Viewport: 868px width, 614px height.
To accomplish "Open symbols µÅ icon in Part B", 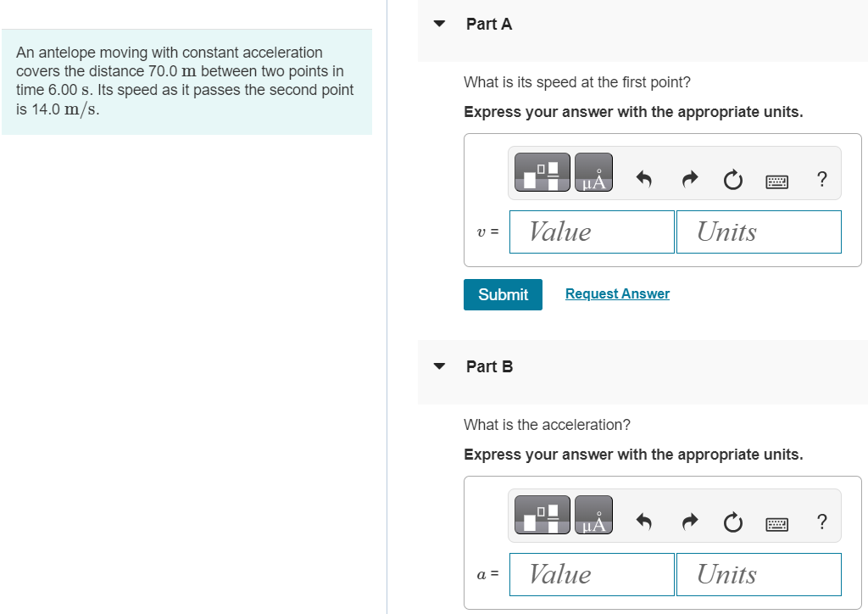I will 593,515.
